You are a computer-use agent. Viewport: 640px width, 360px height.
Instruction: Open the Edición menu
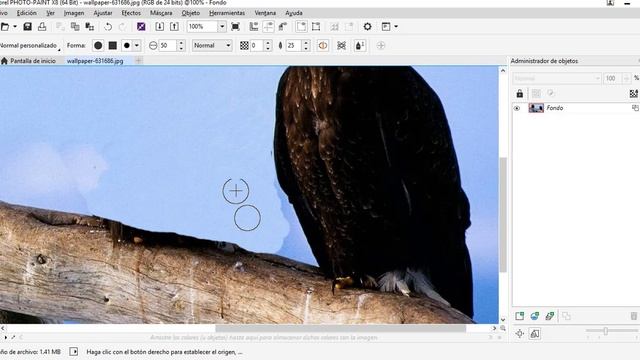(27, 13)
